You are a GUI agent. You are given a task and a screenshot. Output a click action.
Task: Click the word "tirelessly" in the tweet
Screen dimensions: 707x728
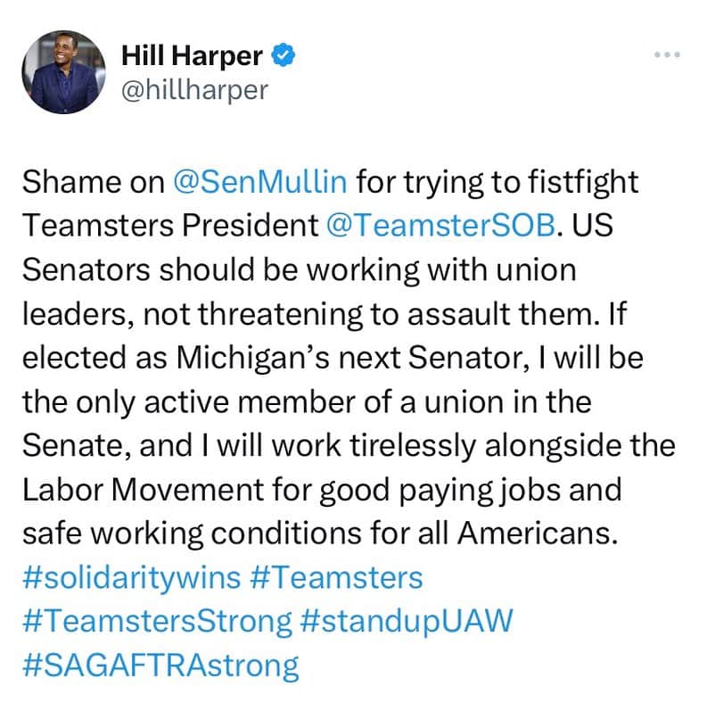(413, 446)
